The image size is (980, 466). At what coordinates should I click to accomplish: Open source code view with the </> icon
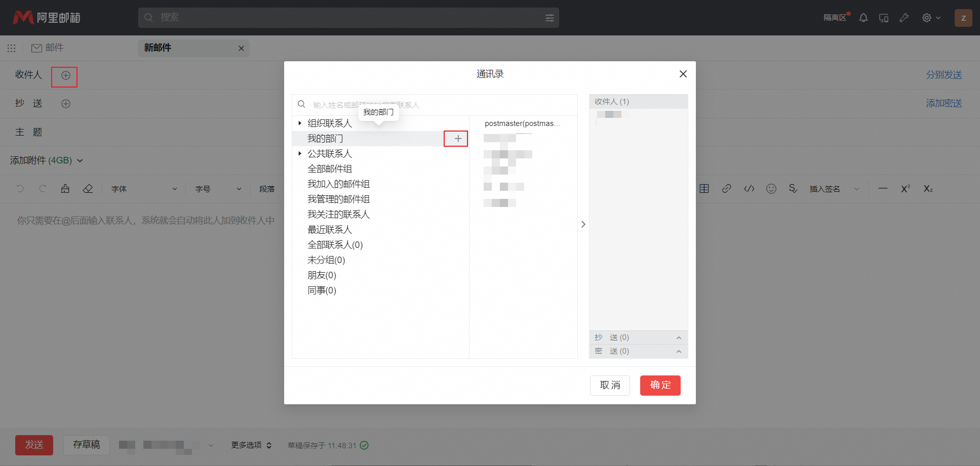click(x=749, y=188)
